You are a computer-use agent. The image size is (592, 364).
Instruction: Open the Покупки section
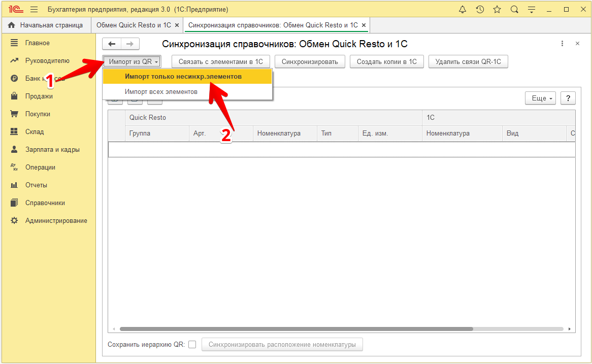click(38, 114)
